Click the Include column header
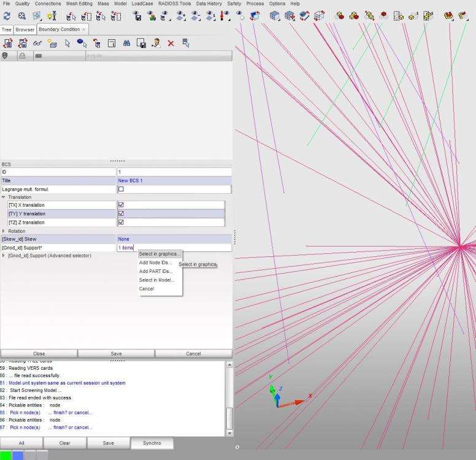This screenshot has width=476, height=460. coord(159,56)
